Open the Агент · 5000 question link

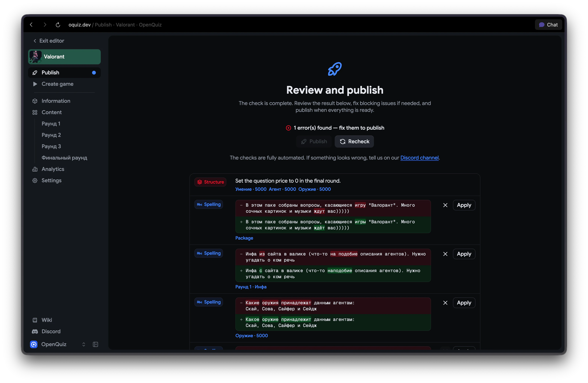(282, 189)
